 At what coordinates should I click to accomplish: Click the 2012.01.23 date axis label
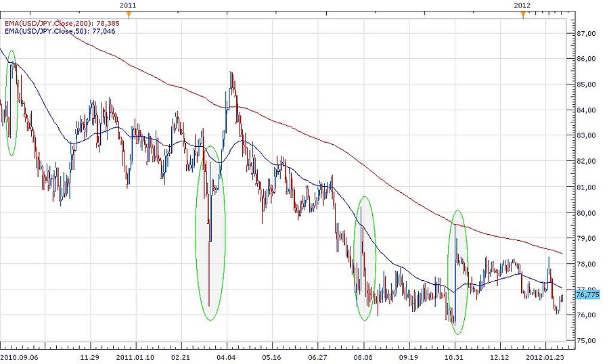coord(548,355)
